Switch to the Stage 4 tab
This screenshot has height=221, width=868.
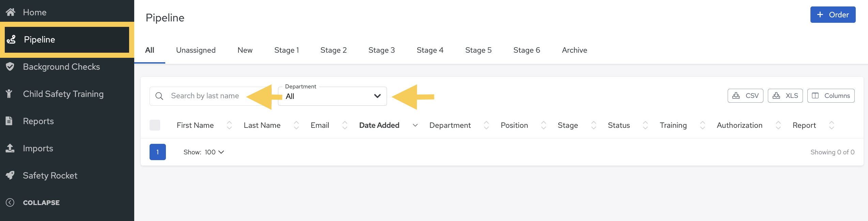(x=430, y=50)
